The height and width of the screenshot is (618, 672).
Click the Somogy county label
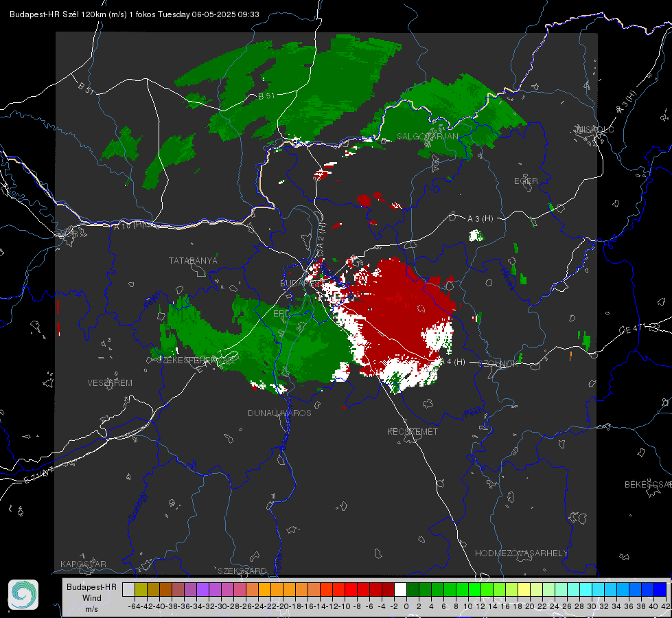[138, 507]
